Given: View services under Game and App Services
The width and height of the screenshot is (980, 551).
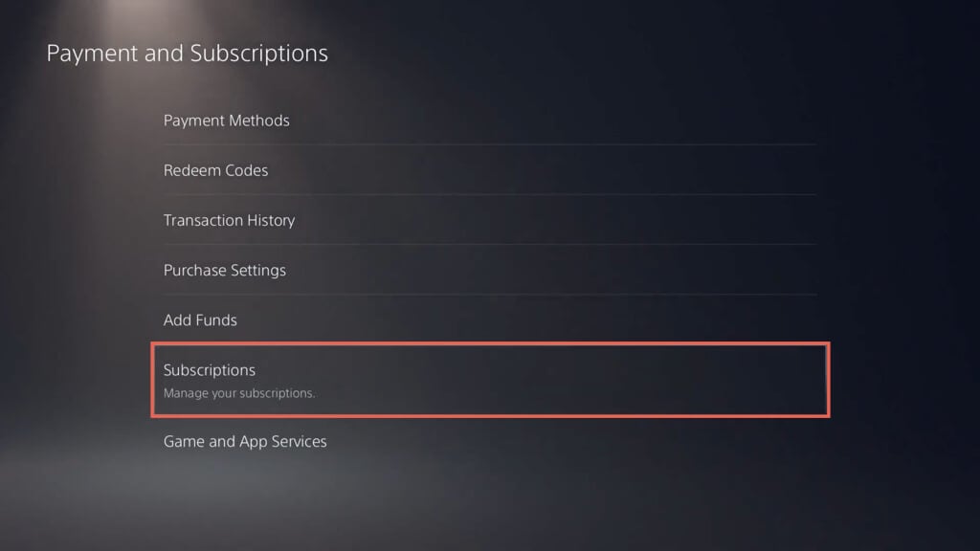Looking at the screenshot, I should 245,441.
